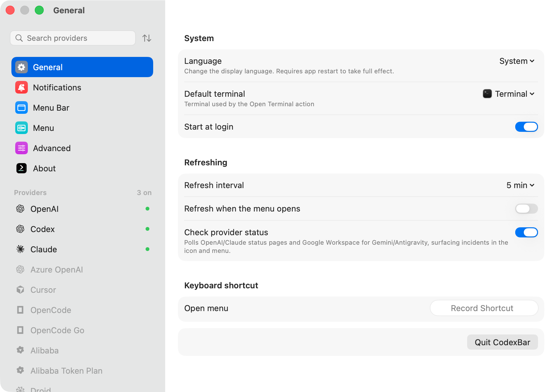Select the Codex provider row

[x=82, y=229]
